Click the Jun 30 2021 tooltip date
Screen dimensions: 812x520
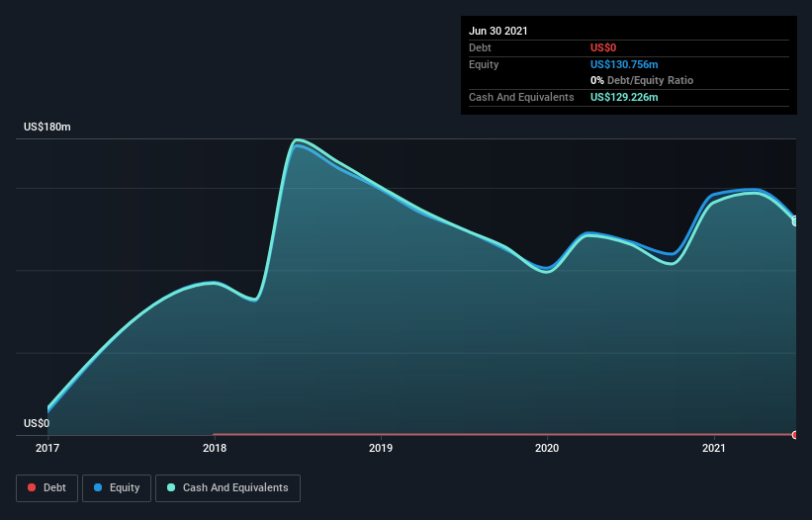(498, 31)
